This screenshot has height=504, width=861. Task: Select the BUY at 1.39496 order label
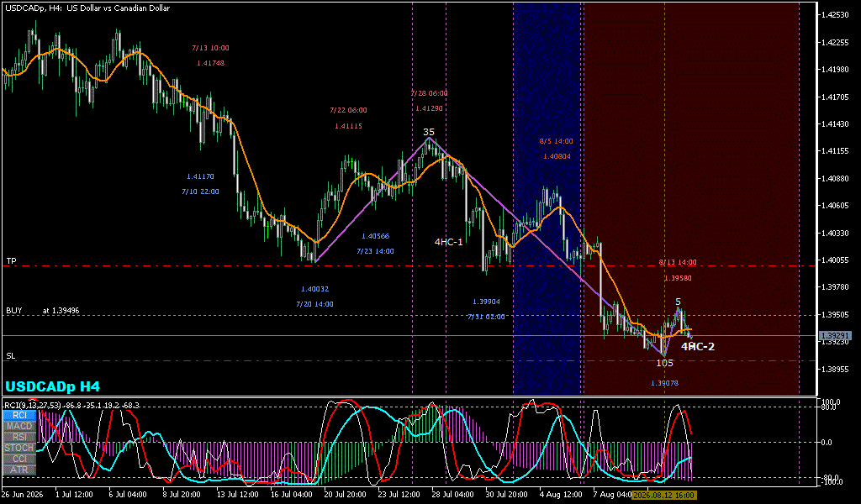43,311
